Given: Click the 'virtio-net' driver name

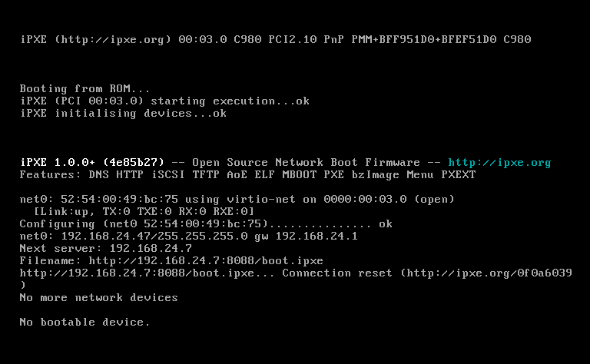Looking at the screenshot, I should pyautogui.click(x=260, y=200).
